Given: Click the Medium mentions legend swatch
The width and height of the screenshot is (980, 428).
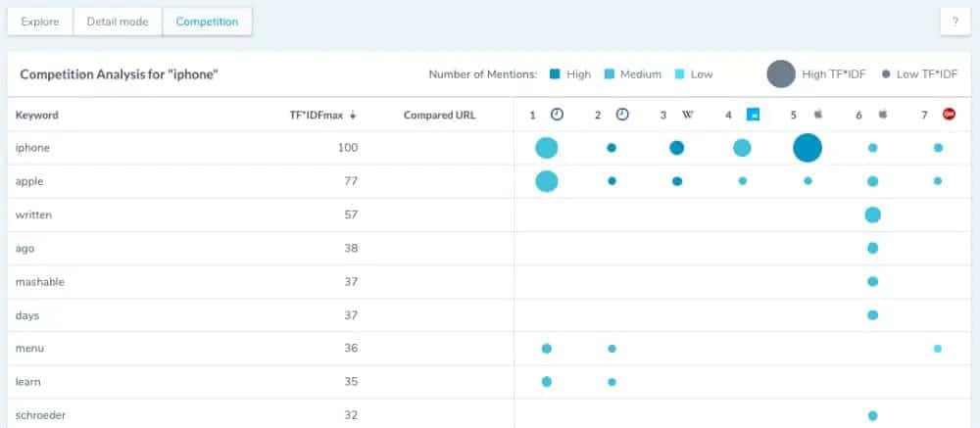Looking at the screenshot, I should 611,74.
